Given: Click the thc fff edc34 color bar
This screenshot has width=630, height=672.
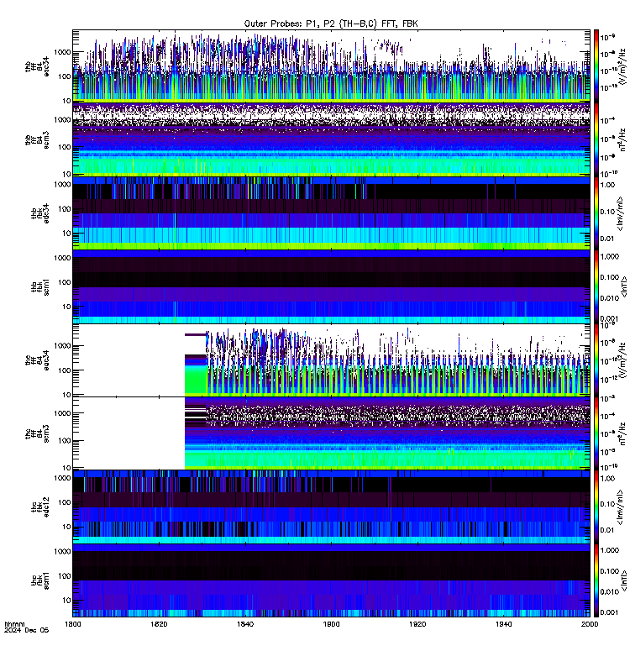Looking at the screenshot, I should tap(596, 360).
